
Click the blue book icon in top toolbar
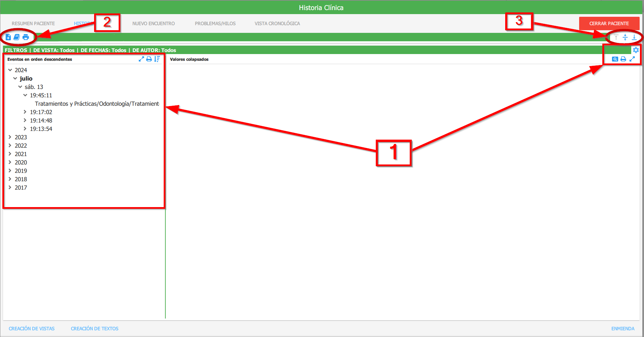16,37
